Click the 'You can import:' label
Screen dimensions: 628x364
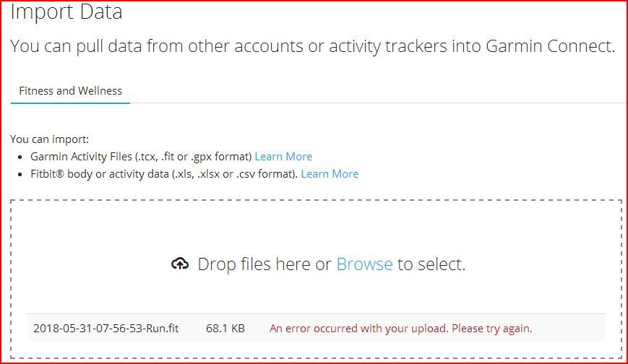pos(49,139)
